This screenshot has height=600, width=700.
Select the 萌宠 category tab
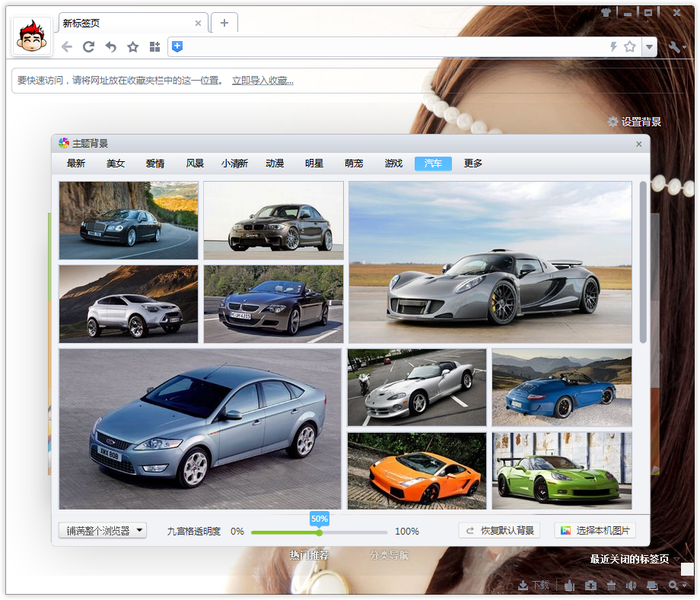[x=354, y=163]
